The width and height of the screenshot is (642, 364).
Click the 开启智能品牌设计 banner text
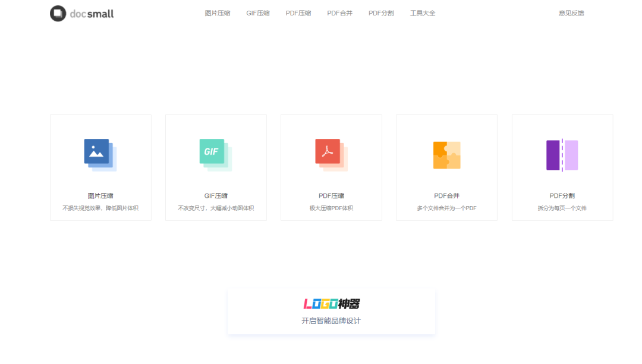331,321
